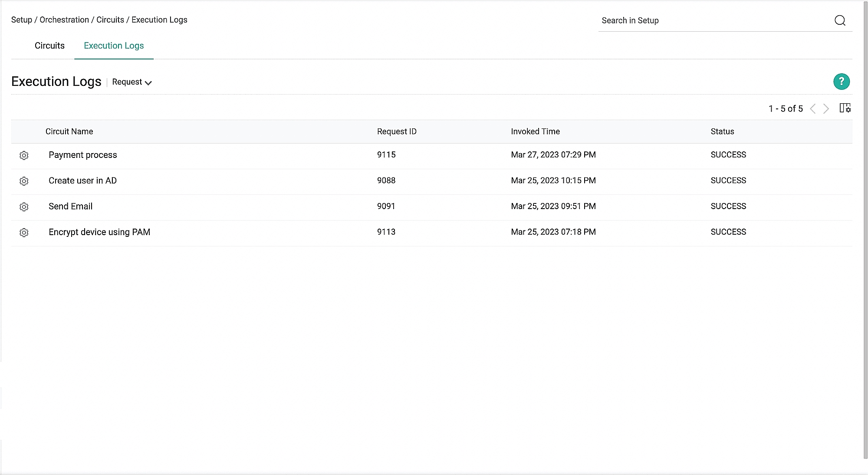Sort by the Invoked Time column header
Viewport: 868px width, 475px height.
[x=535, y=131]
